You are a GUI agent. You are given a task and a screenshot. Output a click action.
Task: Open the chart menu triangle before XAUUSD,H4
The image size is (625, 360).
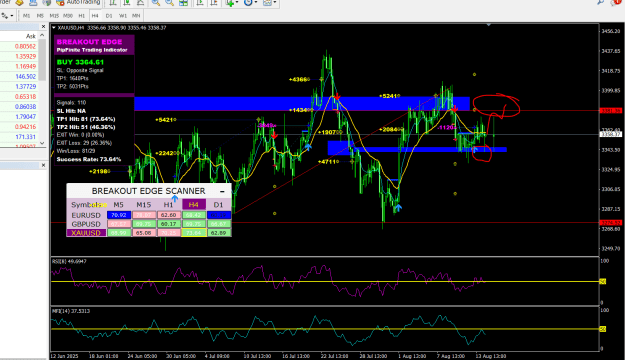click(54, 28)
